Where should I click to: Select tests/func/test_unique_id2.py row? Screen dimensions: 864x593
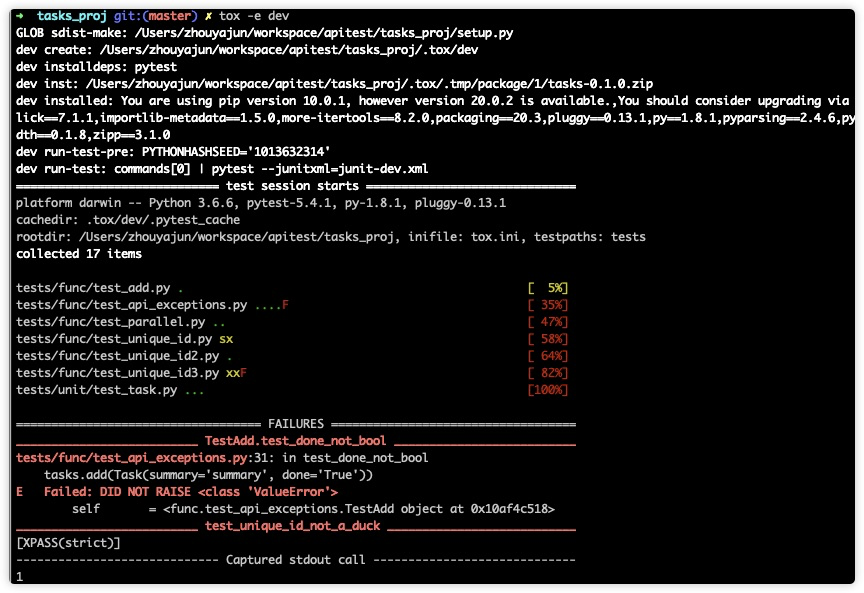tap(292, 357)
